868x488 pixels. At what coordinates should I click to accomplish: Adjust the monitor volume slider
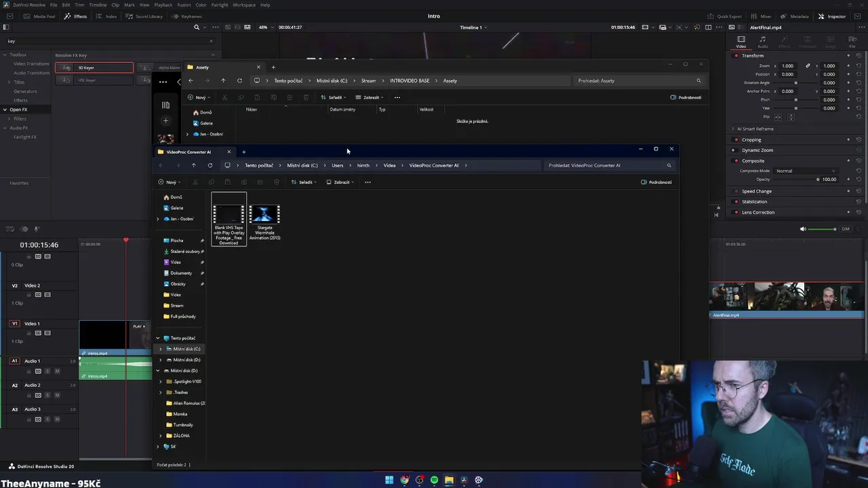pyautogui.click(x=823, y=229)
